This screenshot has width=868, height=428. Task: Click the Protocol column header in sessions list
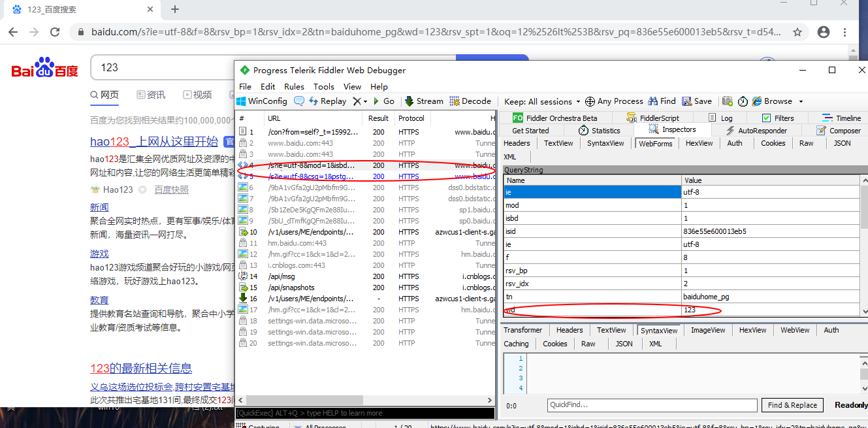411,118
